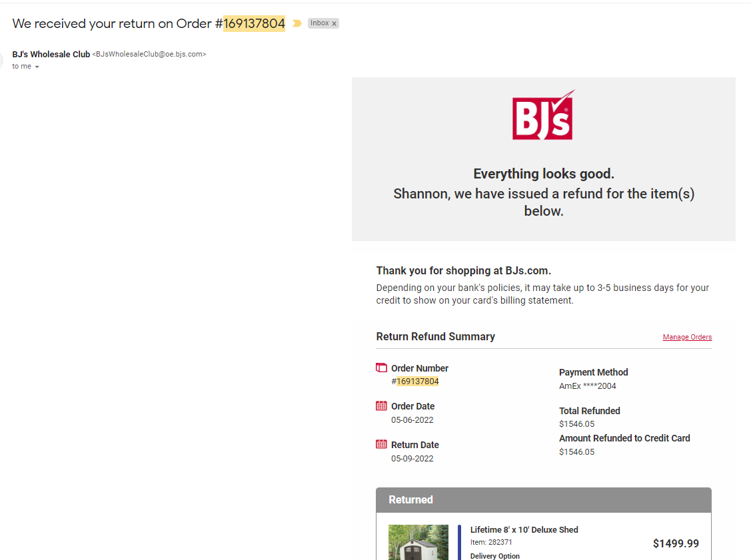Click the Lifetime shed product thumbnail
751x560 pixels.
click(x=418, y=542)
